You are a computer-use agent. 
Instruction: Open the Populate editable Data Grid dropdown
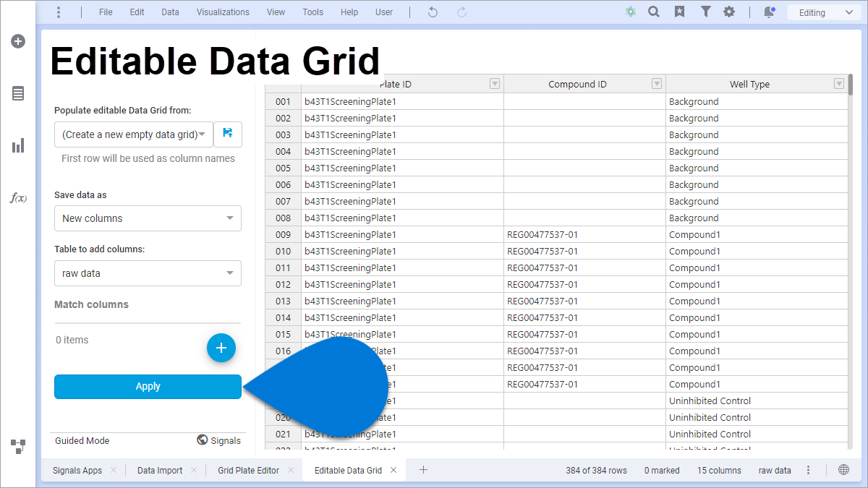click(x=134, y=134)
